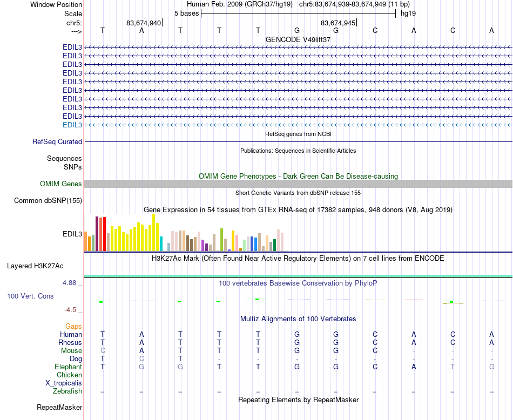Click the Dog alignment row label
Screen dimensions: 513x420
point(76,359)
